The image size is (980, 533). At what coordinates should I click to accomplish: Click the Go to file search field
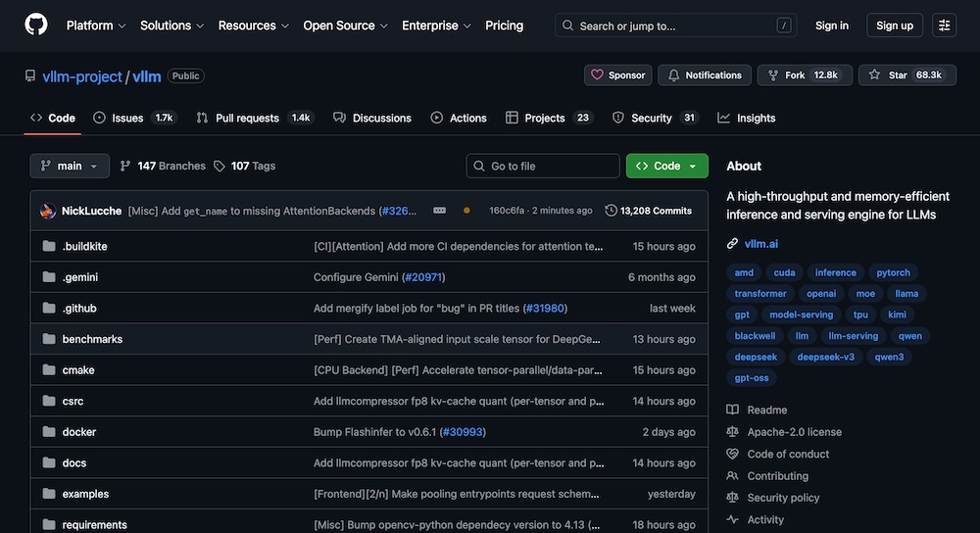(x=543, y=167)
